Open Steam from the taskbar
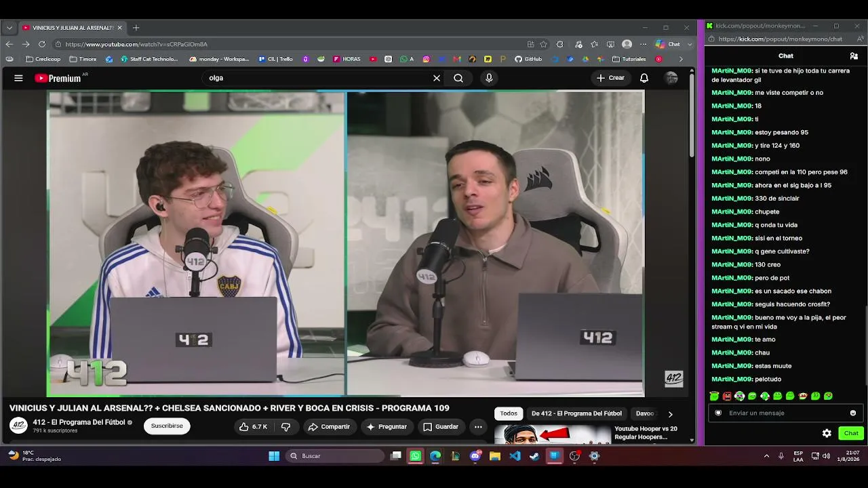Viewport: 868px width, 488px height. click(534, 456)
